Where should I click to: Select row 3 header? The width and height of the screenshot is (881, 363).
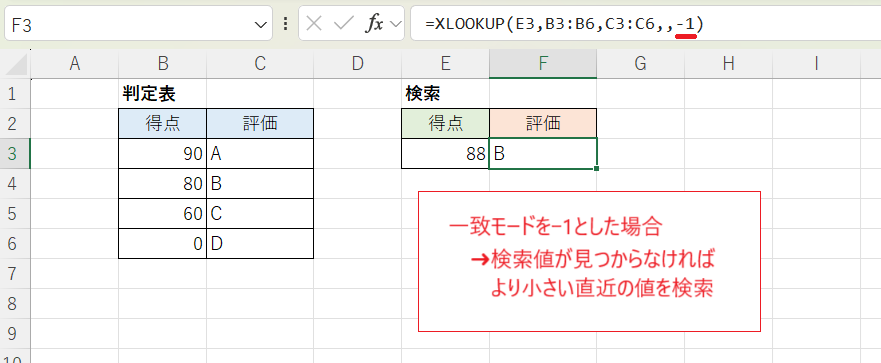[x=16, y=153]
